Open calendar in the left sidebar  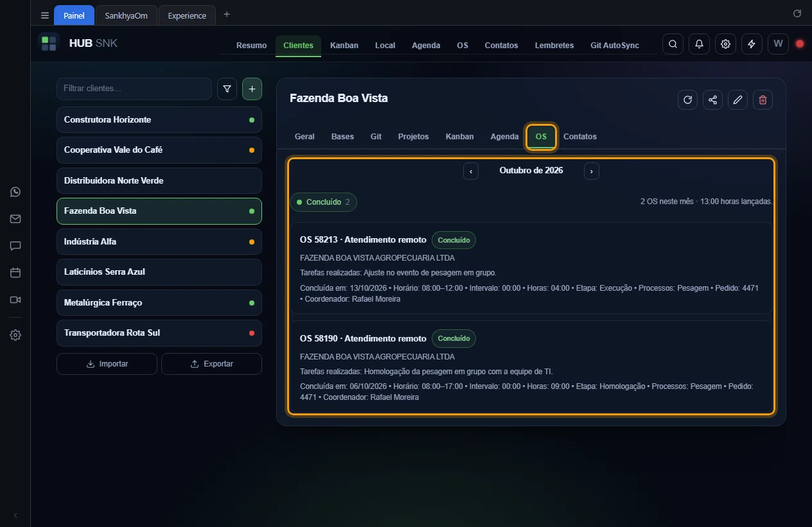point(15,273)
